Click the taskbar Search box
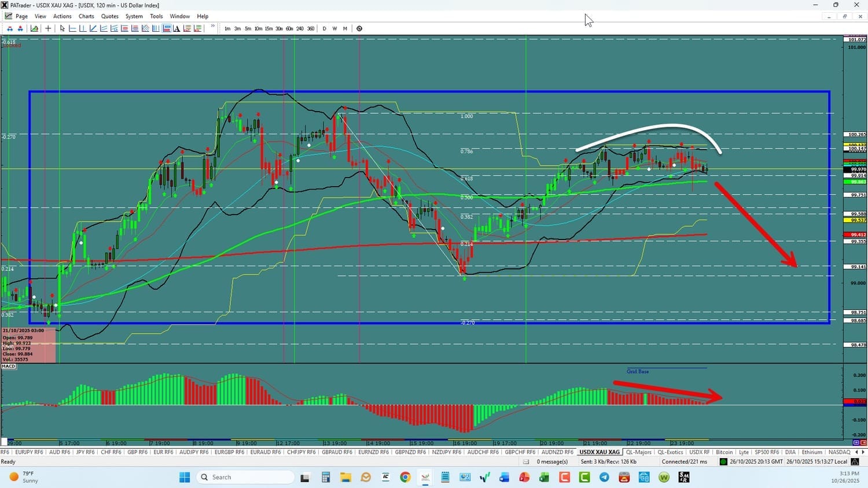Viewport: 868px width, 488px height. pyautogui.click(x=245, y=477)
